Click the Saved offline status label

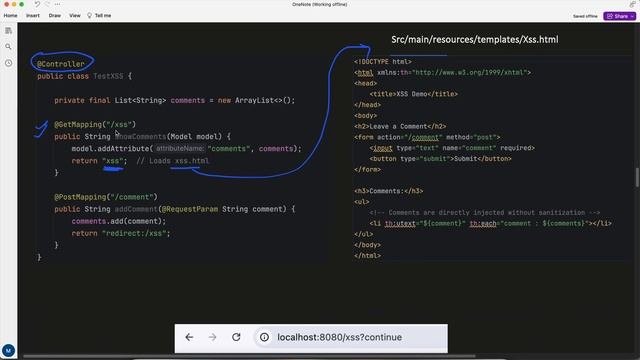pos(585,16)
